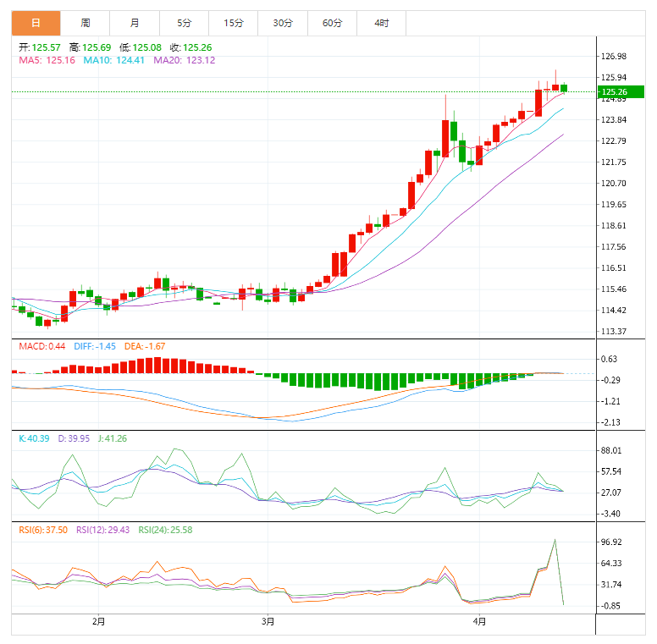
Task: Switch to the 周 weekly tab
Action: [86, 23]
